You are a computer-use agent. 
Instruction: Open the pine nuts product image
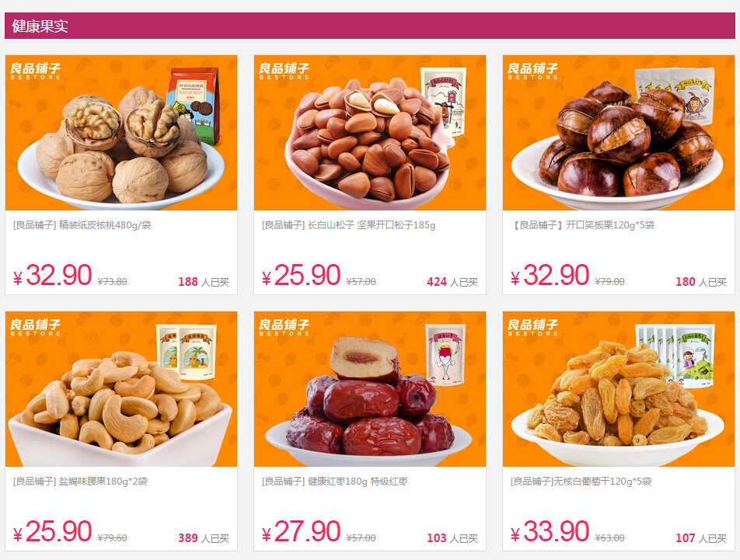[x=370, y=133]
